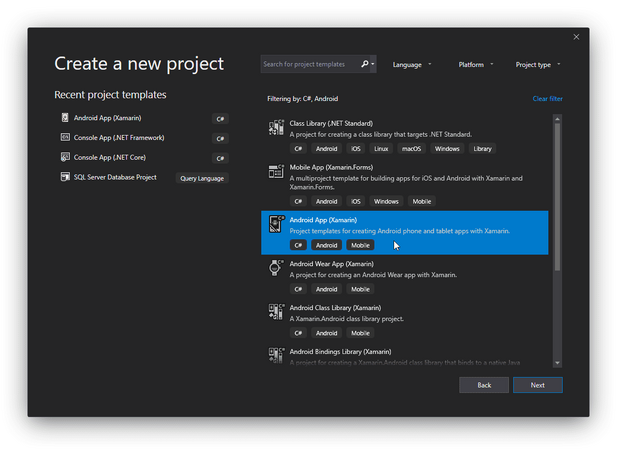Click the Android Bindings Library (Xamarin) icon
The image size is (617, 450).
[x=276, y=355]
